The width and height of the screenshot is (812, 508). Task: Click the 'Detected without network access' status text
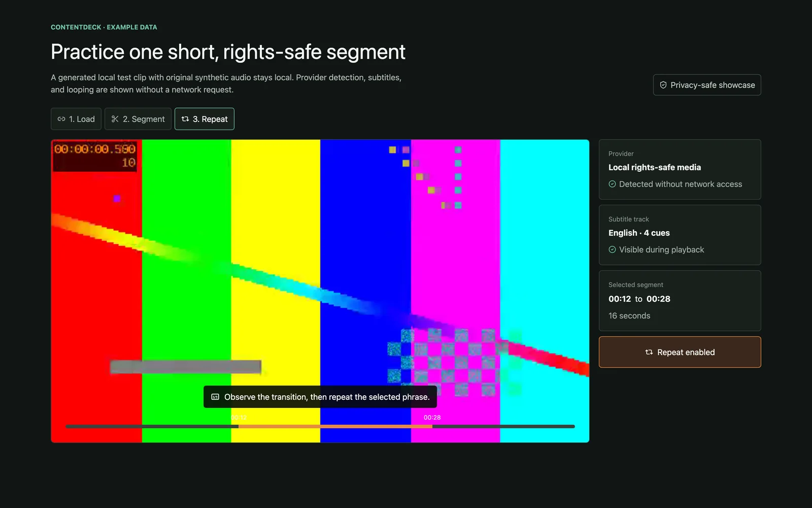pos(681,184)
